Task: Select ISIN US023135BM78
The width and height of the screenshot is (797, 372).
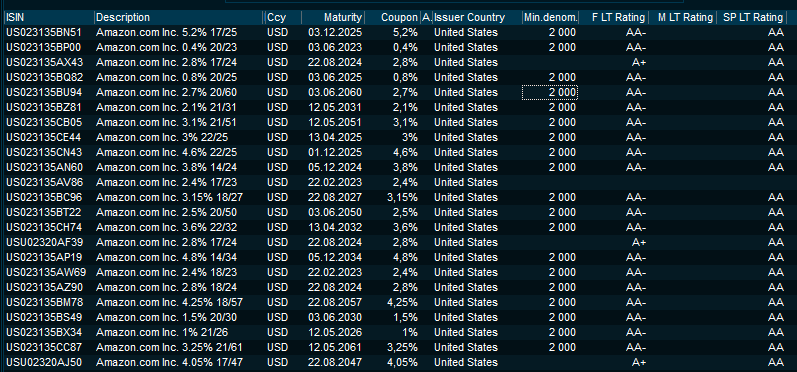Action: pos(44,302)
